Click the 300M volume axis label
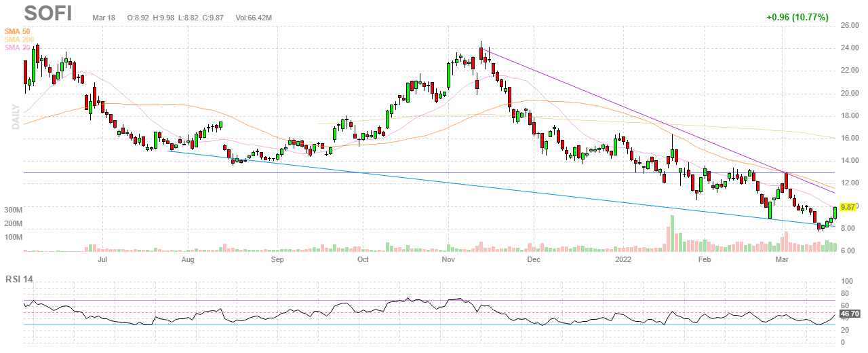 pyautogui.click(x=13, y=211)
